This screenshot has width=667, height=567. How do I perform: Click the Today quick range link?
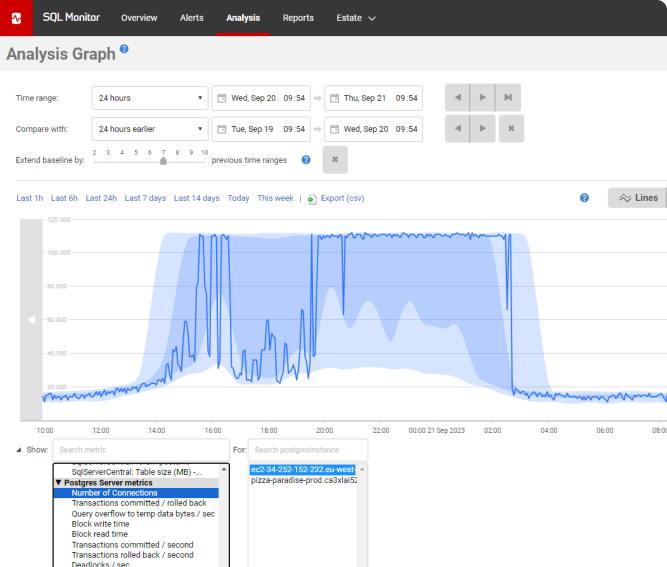point(238,198)
